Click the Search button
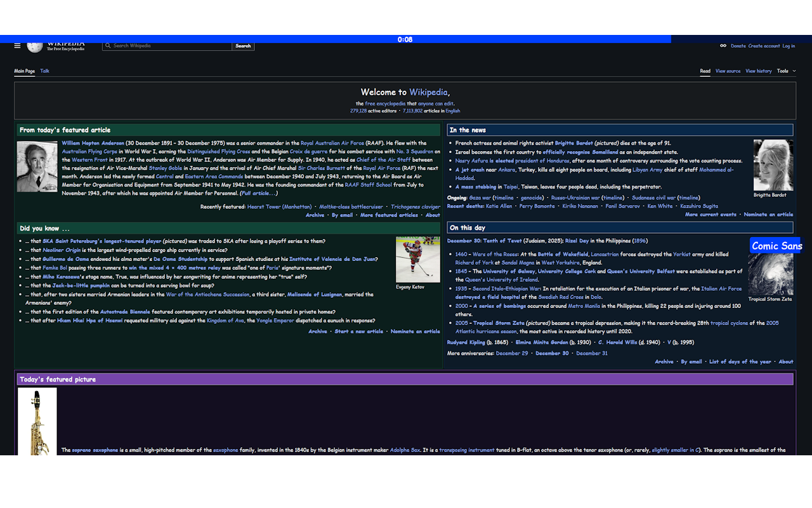This screenshot has width=812, height=508. coord(243,46)
